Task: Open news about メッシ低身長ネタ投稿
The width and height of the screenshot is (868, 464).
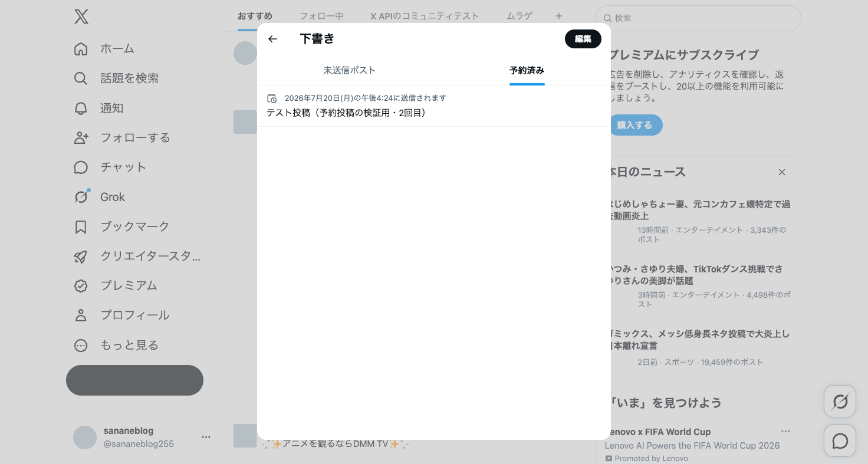Action: pyautogui.click(x=698, y=348)
